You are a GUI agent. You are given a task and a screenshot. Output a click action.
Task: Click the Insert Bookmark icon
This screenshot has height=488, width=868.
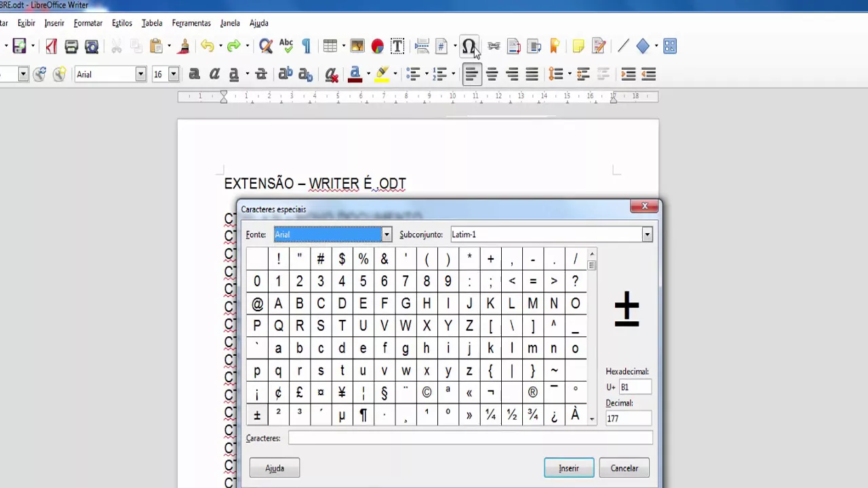pos(555,46)
